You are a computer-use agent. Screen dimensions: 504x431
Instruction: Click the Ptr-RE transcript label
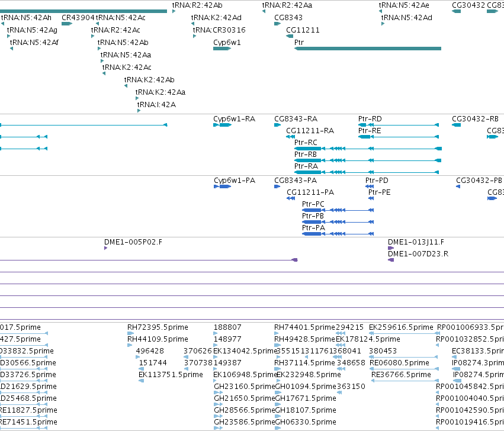(x=370, y=131)
